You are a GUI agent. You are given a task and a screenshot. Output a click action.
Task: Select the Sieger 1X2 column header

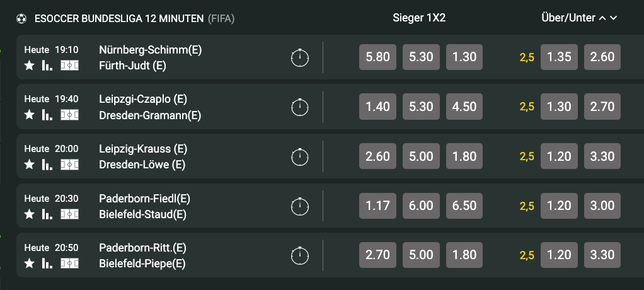[x=419, y=18]
